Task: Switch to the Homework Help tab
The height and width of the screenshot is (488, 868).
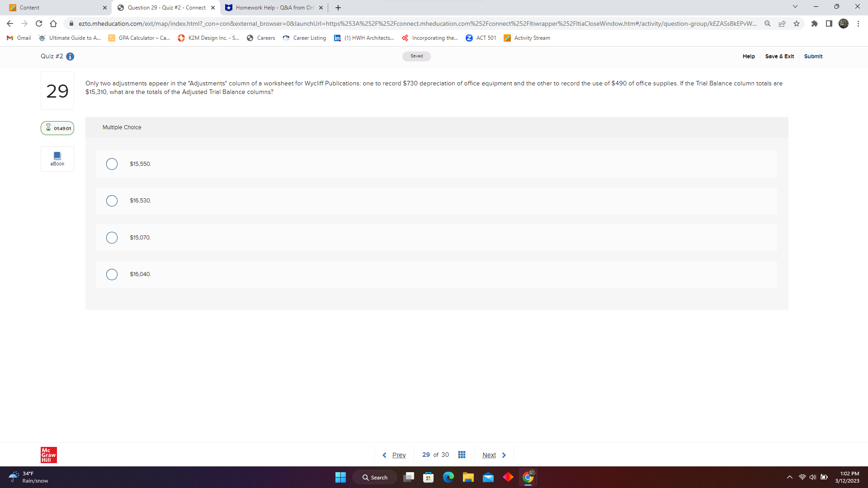Action: point(271,8)
